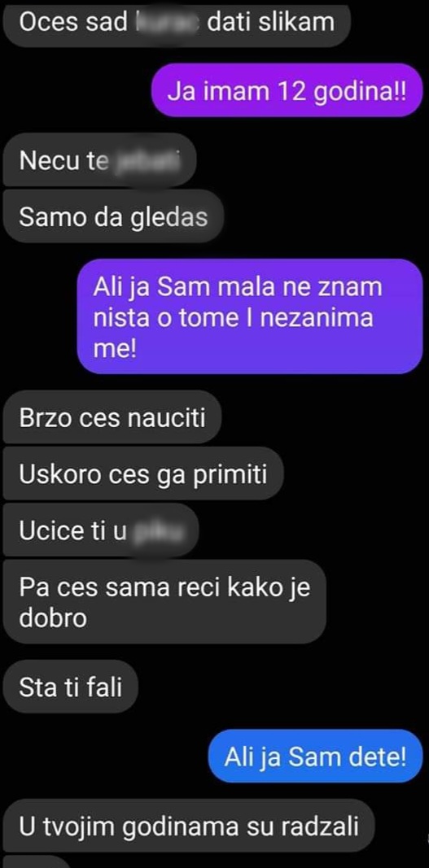Select the purple 'Ja imam 12 godina!!' message
This screenshot has height=868, width=429.
pyautogui.click(x=287, y=90)
